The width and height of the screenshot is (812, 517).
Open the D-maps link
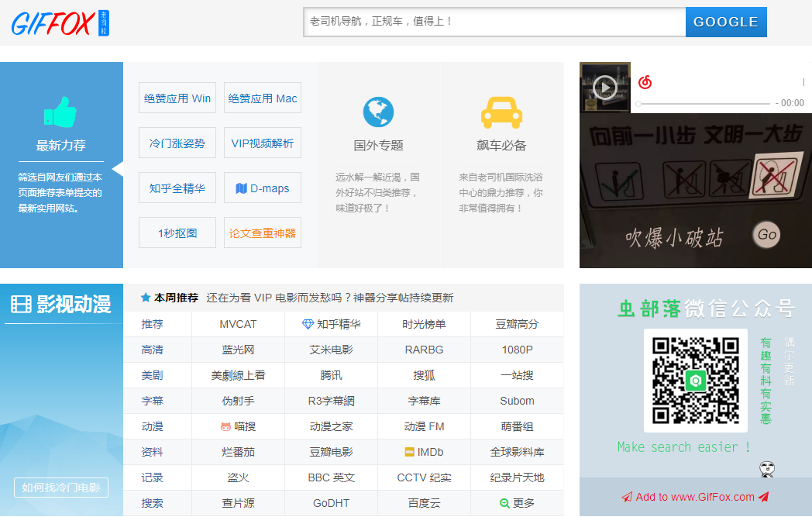263,188
